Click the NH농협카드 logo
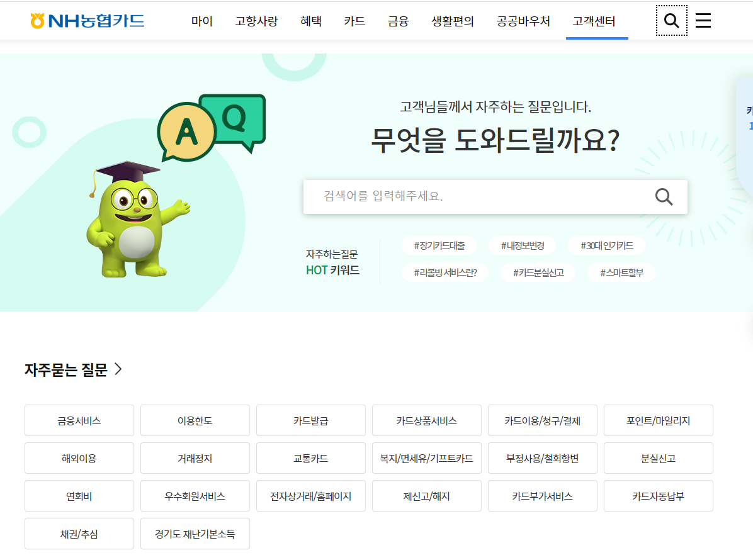 [x=88, y=21]
